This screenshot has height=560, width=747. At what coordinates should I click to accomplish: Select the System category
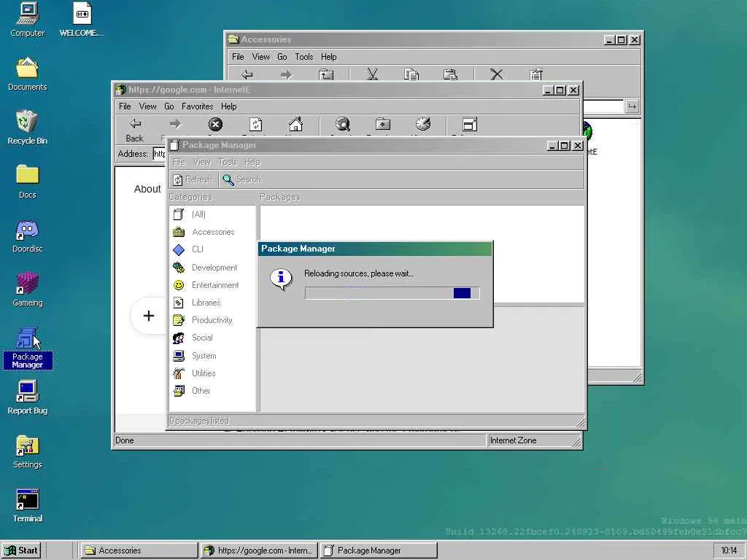click(x=212, y=356)
